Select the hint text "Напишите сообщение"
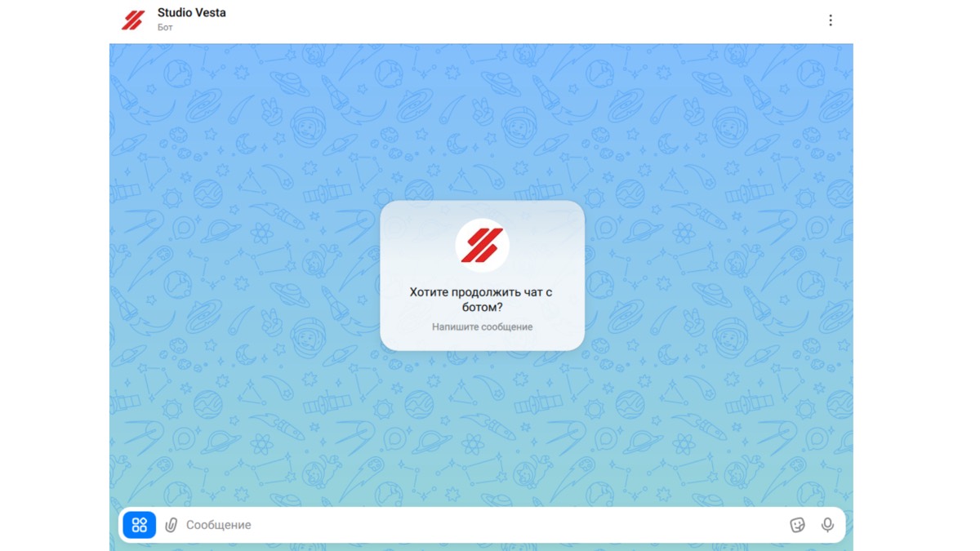 pos(482,327)
